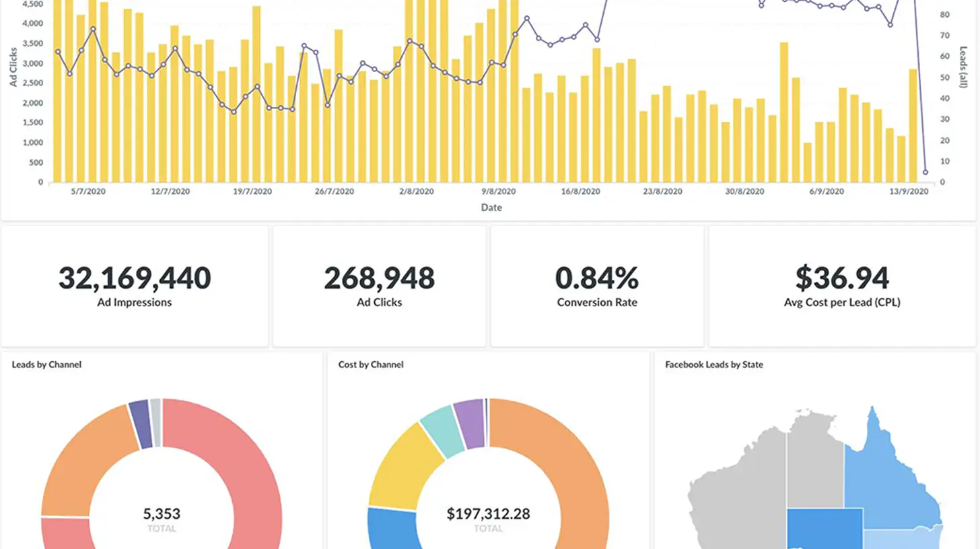
Task: Select the purple segment of Cost by Channel donut
Action: tap(470, 424)
